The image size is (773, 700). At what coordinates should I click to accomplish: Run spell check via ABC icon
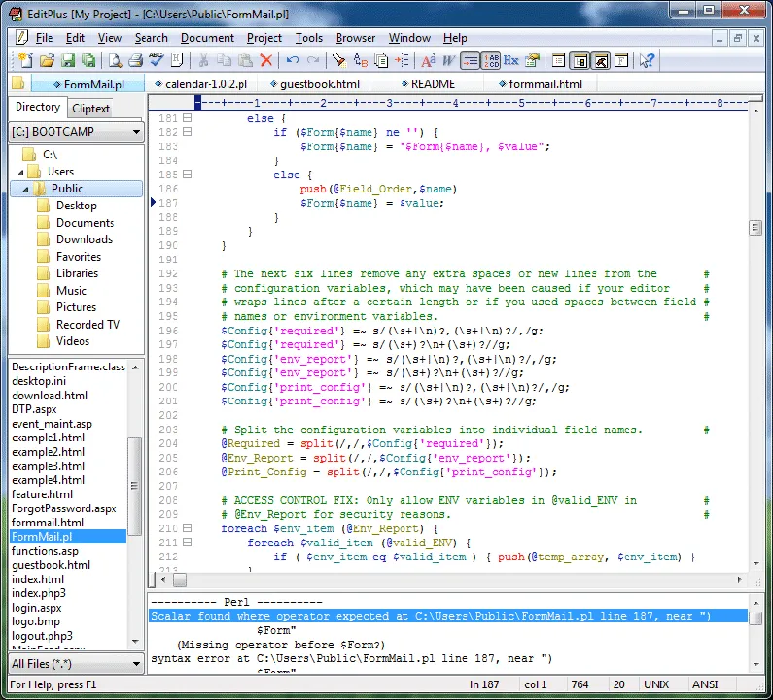(157, 60)
